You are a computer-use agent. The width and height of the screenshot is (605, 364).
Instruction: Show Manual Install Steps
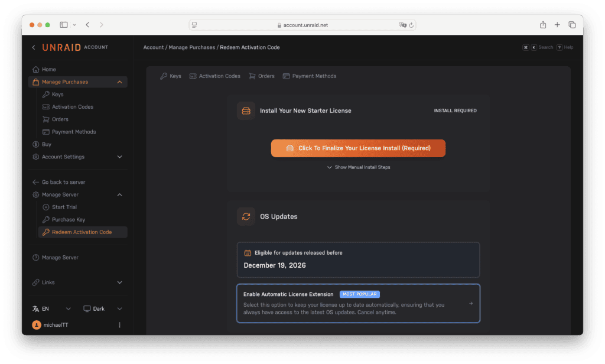(x=358, y=167)
